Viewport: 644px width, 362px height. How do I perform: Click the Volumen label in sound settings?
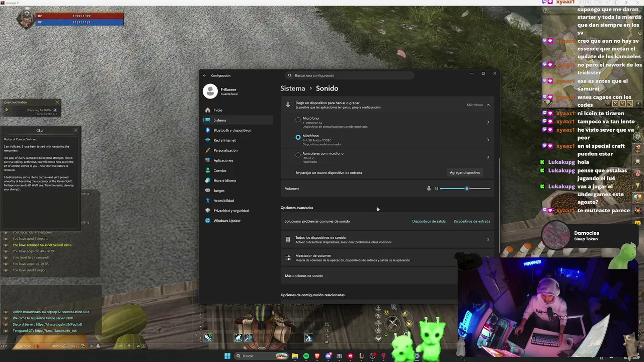292,189
